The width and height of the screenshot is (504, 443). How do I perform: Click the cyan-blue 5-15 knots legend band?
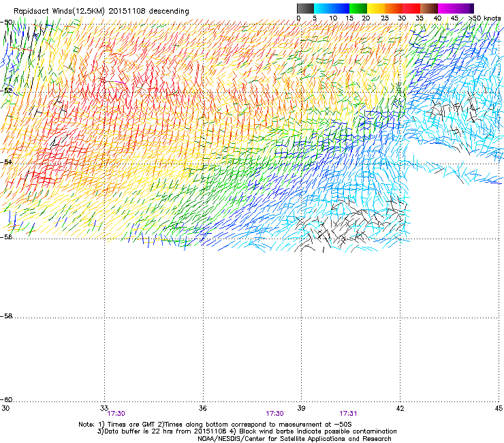point(332,8)
